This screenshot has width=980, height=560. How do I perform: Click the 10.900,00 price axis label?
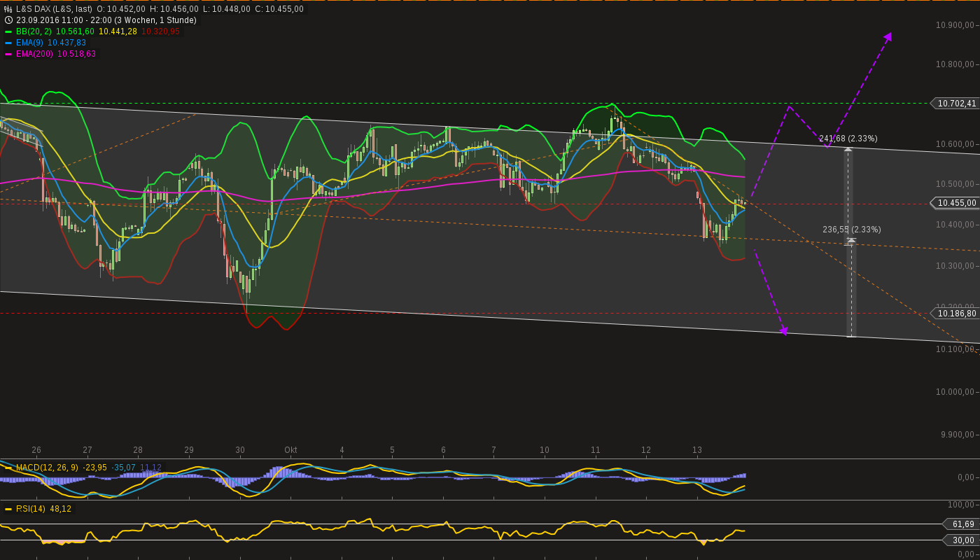pos(955,25)
